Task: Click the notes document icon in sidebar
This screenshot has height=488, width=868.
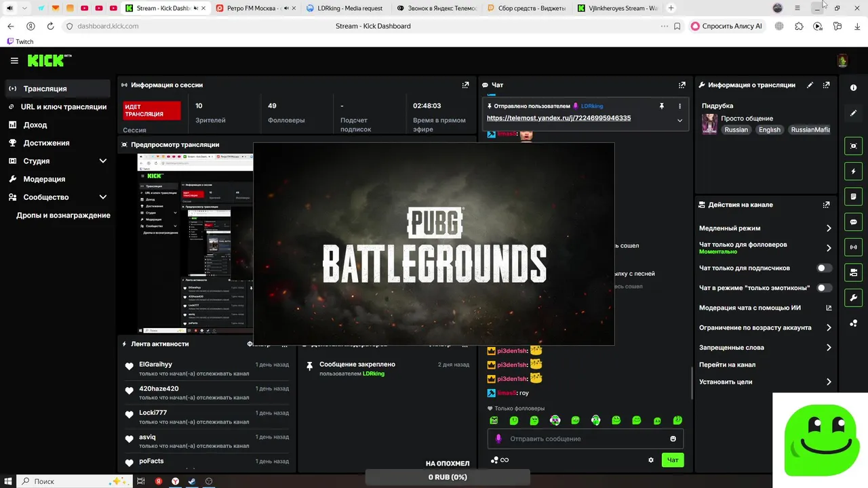Action: point(853,197)
